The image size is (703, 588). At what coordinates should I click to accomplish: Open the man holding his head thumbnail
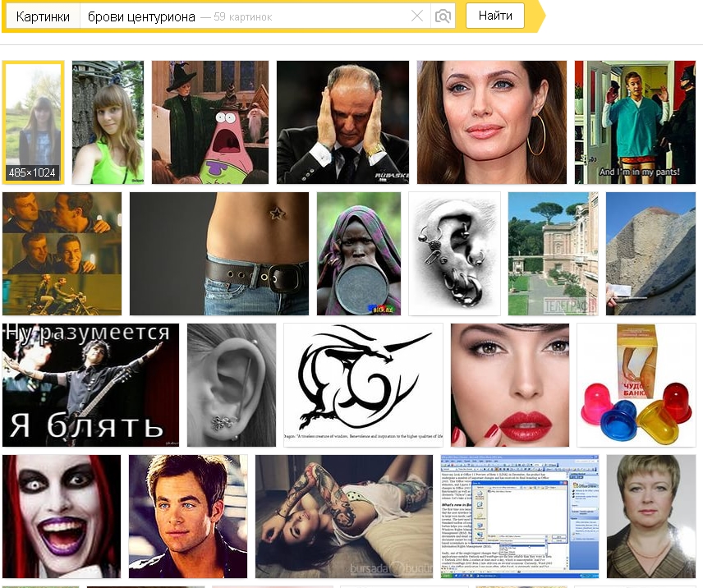click(343, 122)
